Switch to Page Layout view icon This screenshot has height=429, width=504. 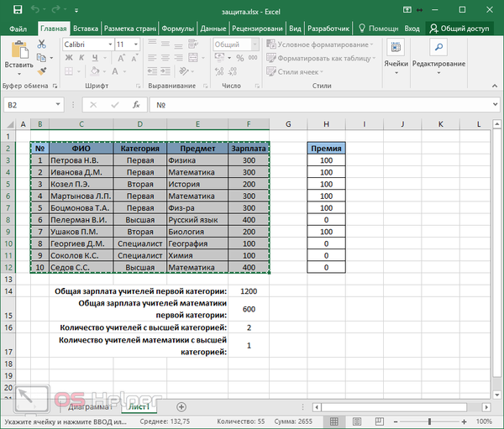pyautogui.click(x=357, y=421)
